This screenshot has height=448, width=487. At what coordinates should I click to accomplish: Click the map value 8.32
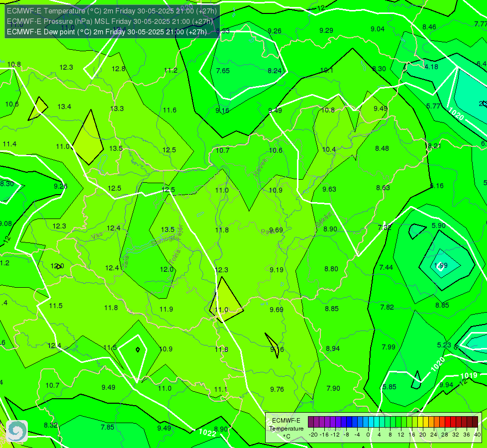[51, 425]
